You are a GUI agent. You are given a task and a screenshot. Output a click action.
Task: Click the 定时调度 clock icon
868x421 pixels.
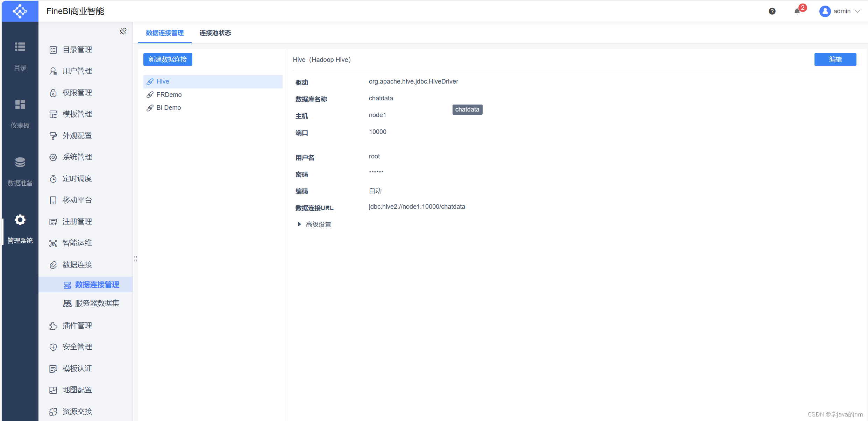[53, 179]
